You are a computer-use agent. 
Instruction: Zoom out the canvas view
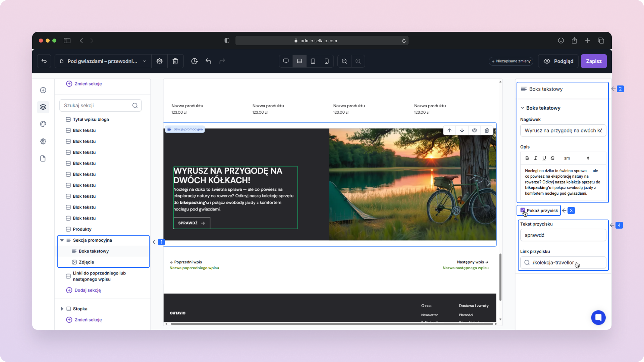[x=344, y=61]
